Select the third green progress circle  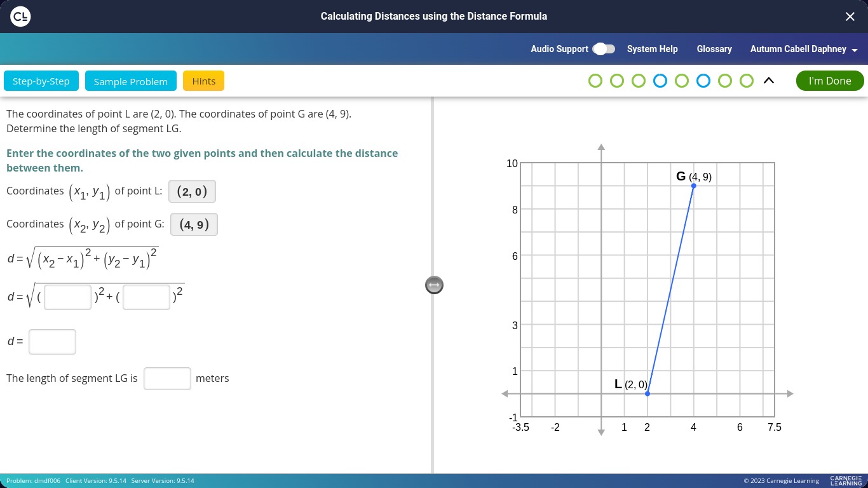639,81
